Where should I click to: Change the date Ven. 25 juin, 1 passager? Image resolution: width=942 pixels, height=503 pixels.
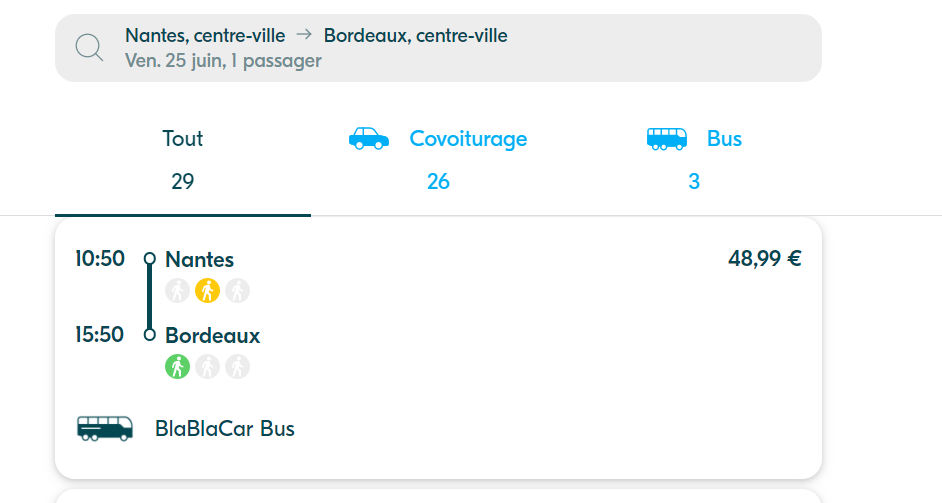click(x=223, y=61)
